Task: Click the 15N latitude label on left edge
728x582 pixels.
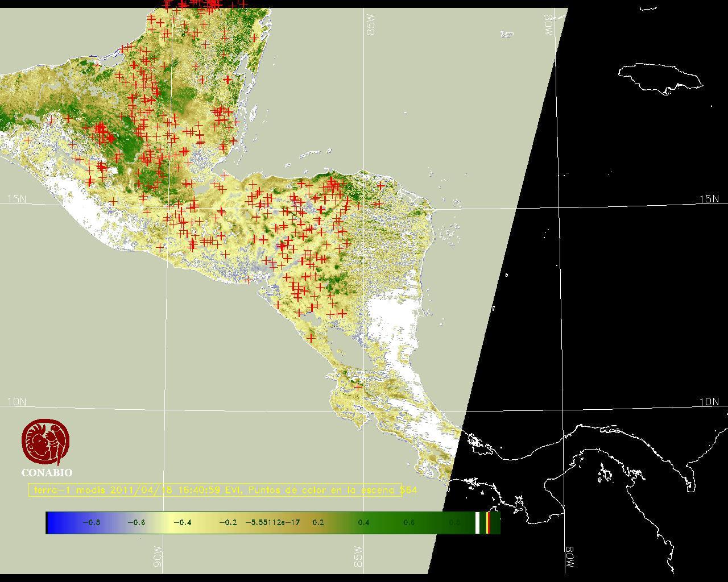Action: (x=16, y=199)
